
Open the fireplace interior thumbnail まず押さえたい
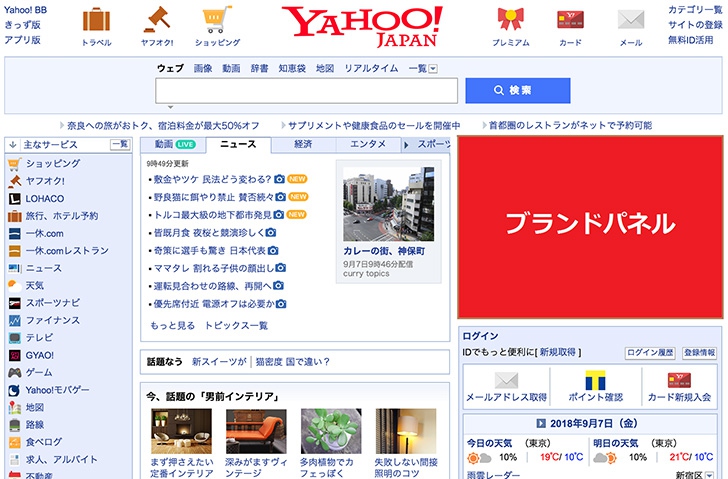182,431
